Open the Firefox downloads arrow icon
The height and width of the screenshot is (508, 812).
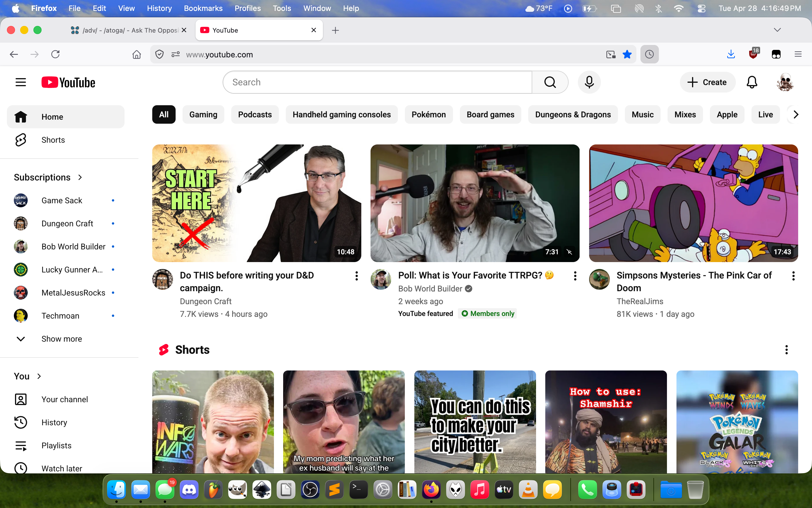tap(731, 54)
